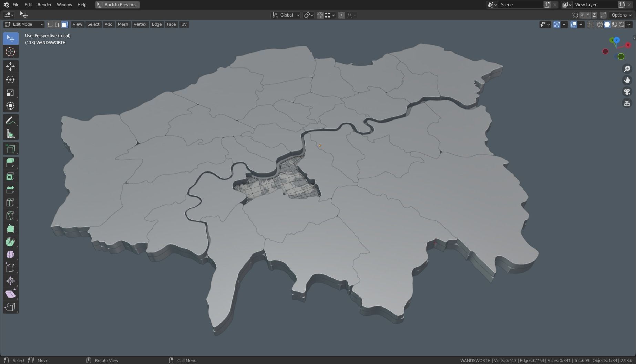Open object type visibility dropdown

point(545,24)
